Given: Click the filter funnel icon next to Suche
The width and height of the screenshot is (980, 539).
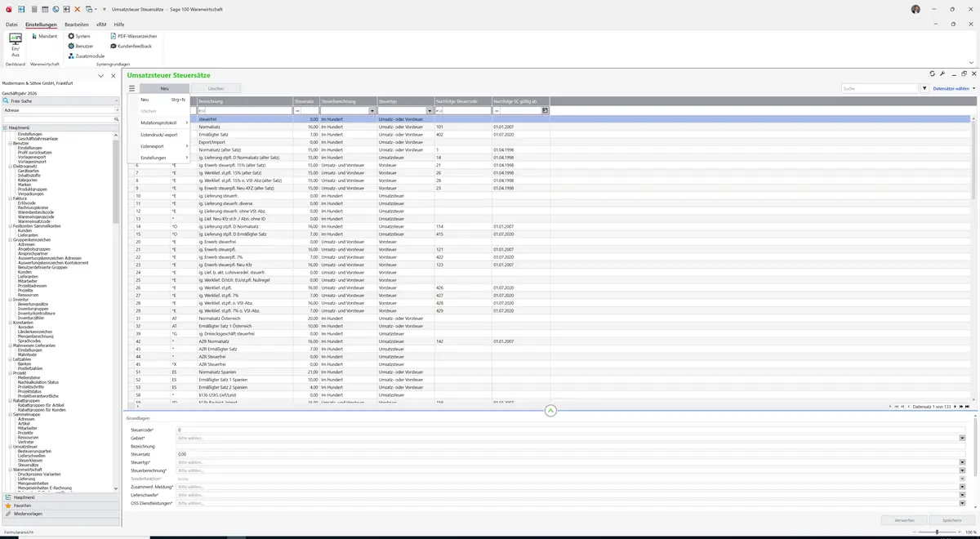Looking at the screenshot, I should pyautogui.click(x=924, y=88).
